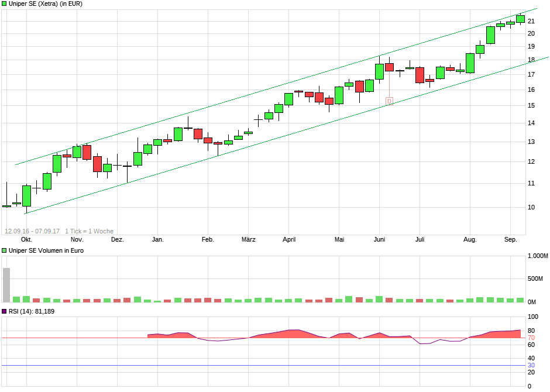Click the "März" month label
Image resolution: width=550 pixels, height=392 pixels.
pos(249,239)
